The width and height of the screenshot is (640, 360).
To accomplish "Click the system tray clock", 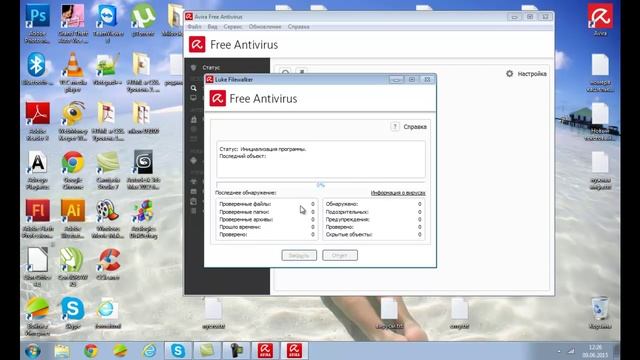I will pyautogui.click(x=596, y=351).
